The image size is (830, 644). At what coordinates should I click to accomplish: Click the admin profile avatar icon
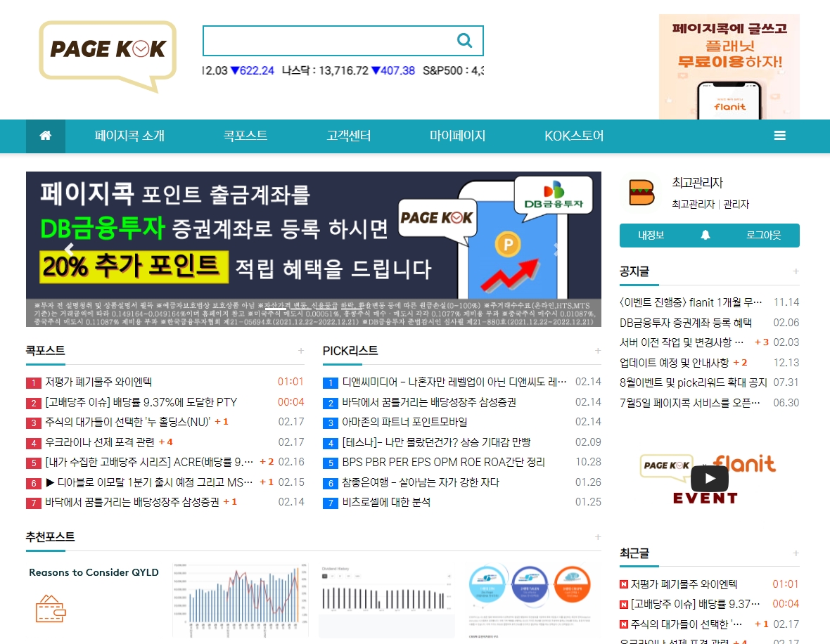[641, 193]
